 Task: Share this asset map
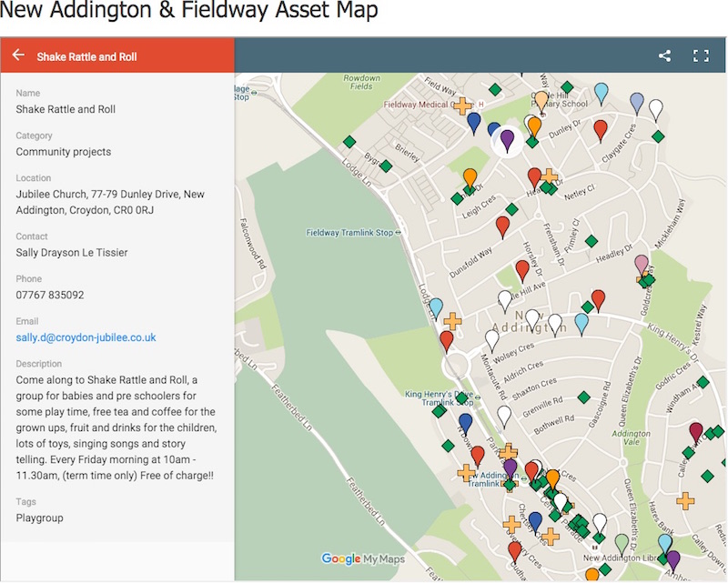pyautogui.click(x=664, y=56)
